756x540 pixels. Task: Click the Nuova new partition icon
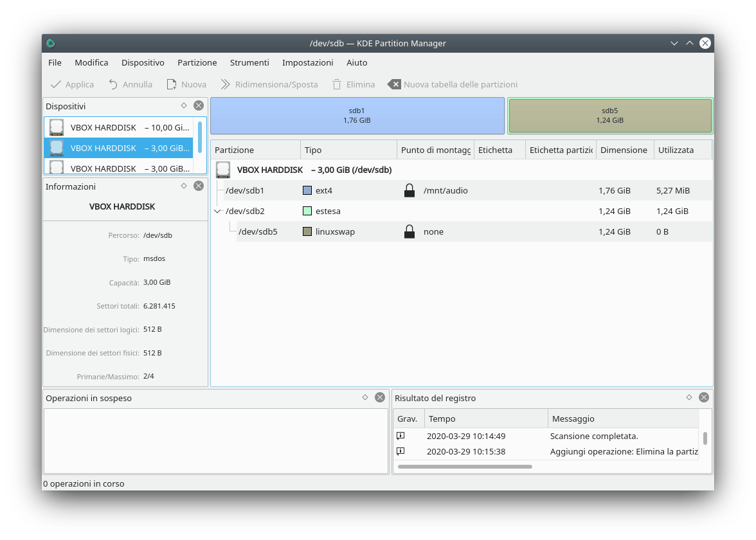172,84
